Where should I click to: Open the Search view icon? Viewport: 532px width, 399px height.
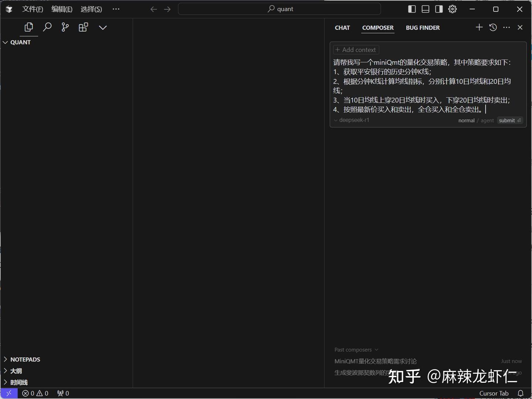[47, 27]
